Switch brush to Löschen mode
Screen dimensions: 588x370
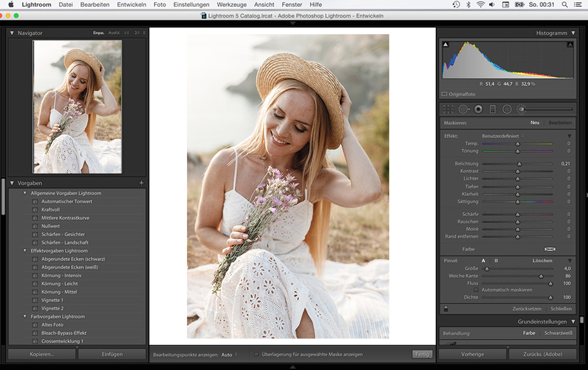(x=542, y=261)
